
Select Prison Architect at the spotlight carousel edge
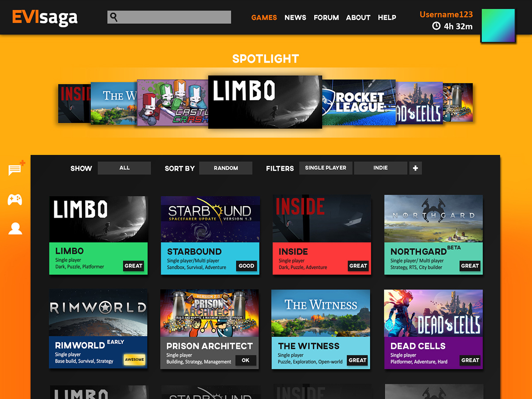[458, 102]
